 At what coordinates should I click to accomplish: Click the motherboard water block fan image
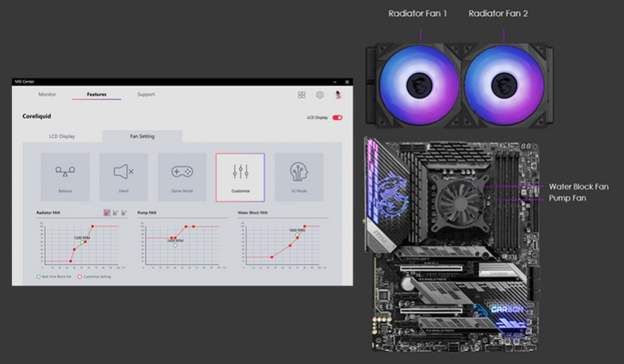click(460, 204)
